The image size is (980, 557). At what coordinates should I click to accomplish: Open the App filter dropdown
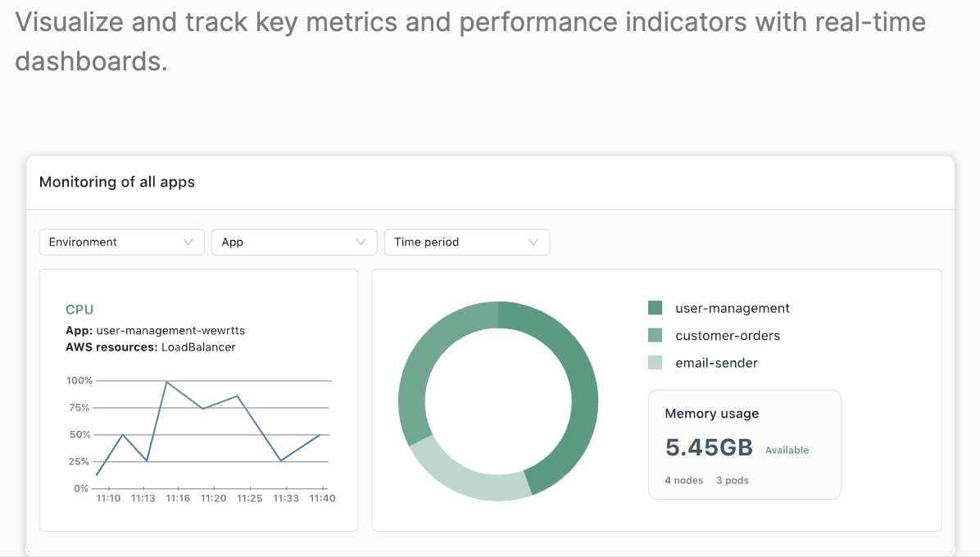(294, 242)
